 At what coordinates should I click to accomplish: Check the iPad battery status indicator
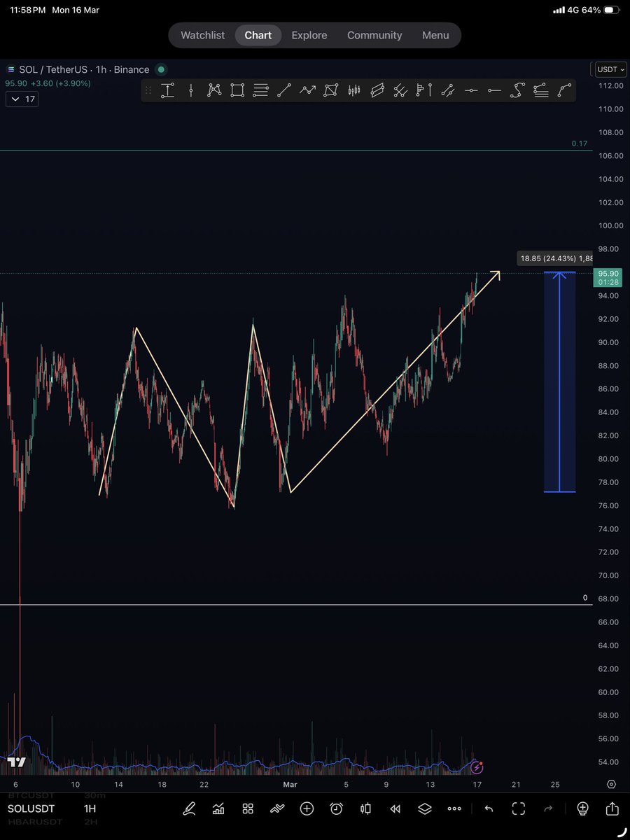pos(611,10)
